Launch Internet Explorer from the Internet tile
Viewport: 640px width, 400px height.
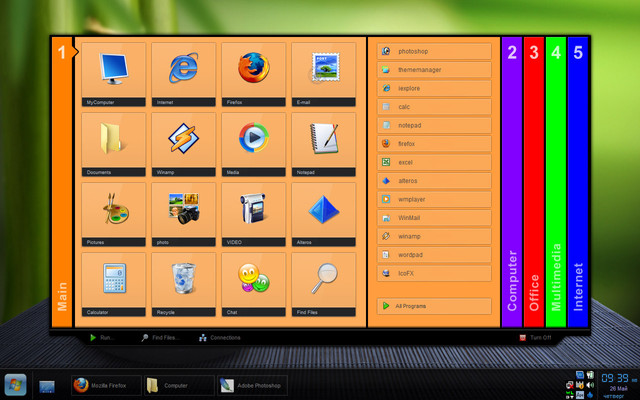[183, 74]
